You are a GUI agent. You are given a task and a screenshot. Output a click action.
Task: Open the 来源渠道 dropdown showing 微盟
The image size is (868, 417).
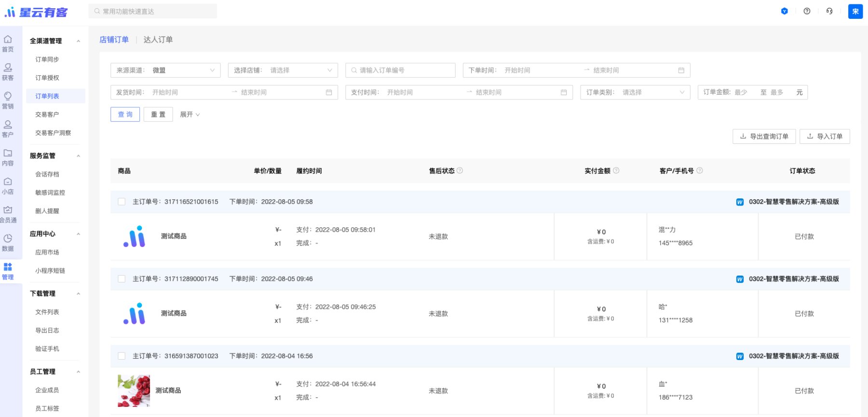165,70
